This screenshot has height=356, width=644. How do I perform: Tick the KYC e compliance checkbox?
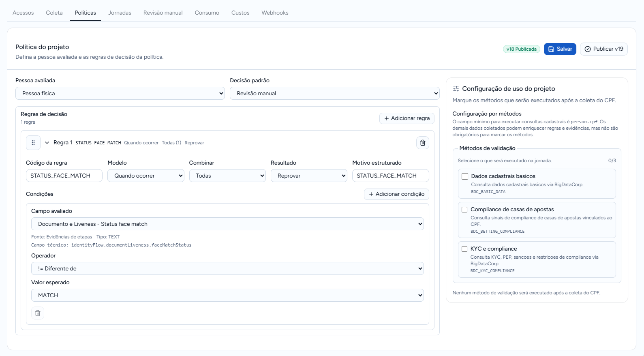click(464, 249)
